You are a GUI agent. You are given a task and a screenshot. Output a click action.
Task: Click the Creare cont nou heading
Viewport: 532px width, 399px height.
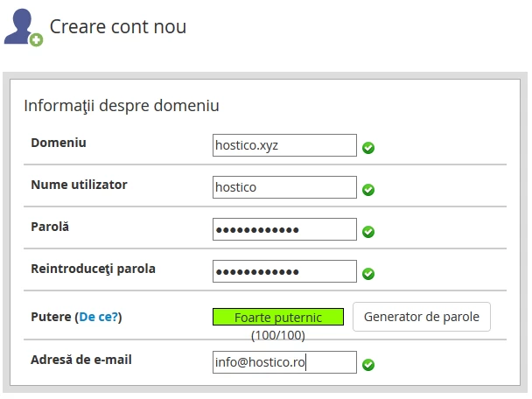click(118, 27)
